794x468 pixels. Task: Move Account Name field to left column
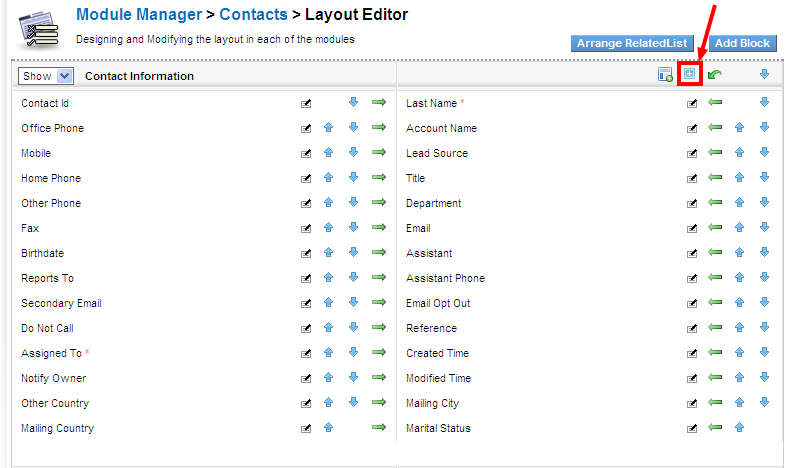pos(714,128)
